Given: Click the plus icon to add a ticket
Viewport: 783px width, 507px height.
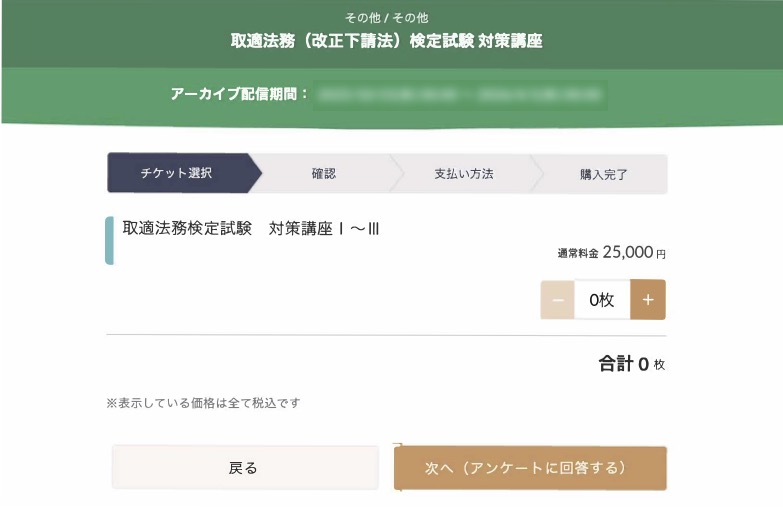Looking at the screenshot, I should 648,300.
